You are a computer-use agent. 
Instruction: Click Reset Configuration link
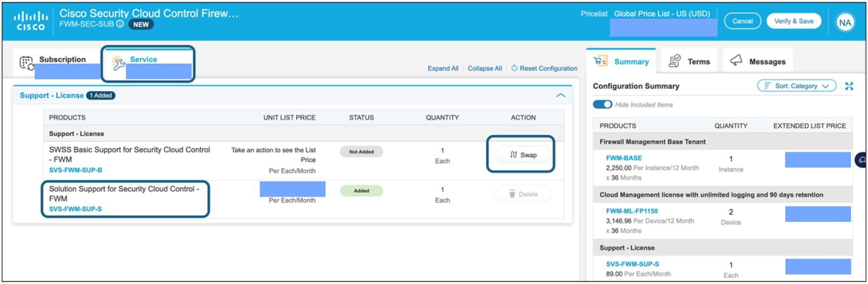548,68
